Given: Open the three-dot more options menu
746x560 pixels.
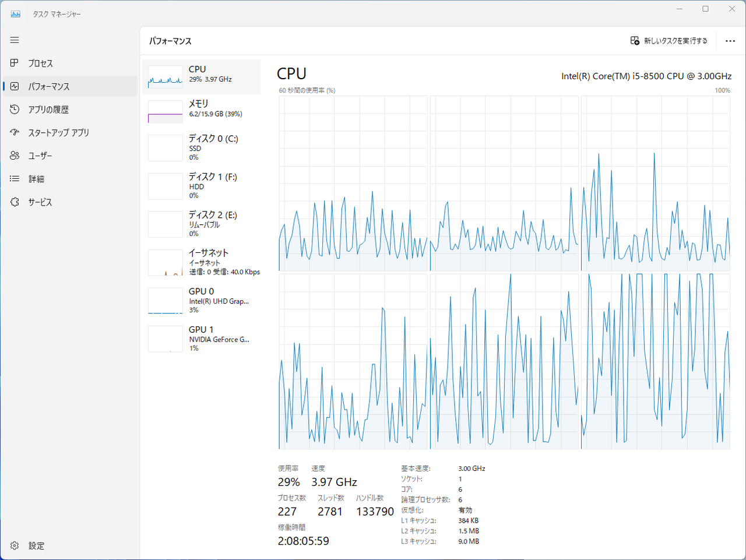Looking at the screenshot, I should [730, 41].
